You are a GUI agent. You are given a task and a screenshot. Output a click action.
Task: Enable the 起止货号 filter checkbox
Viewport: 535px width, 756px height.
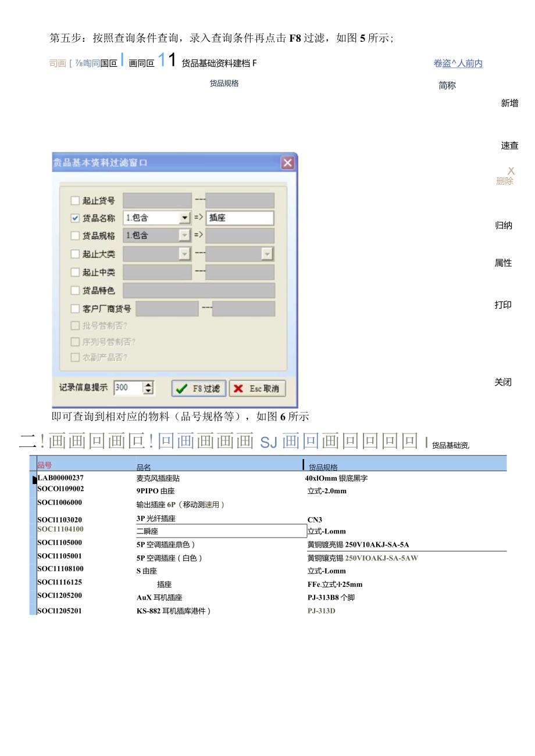pyautogui.click(x=75, y=200)
